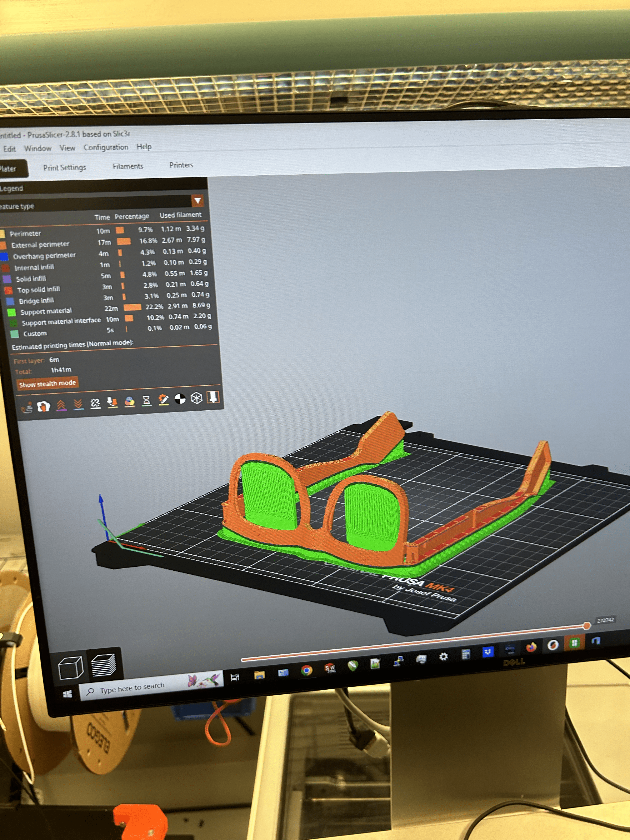Click the Used filament column header

(180, 215)
